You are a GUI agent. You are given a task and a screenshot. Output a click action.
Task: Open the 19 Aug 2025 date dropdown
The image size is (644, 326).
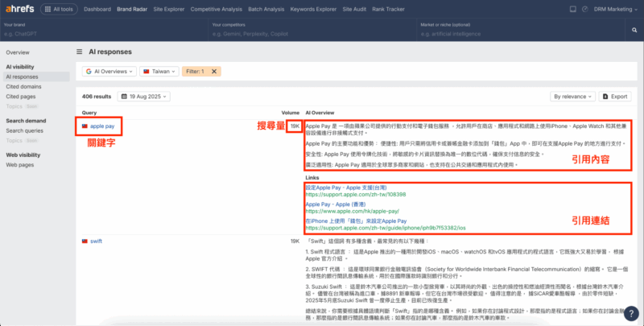[x=144, y=97]
